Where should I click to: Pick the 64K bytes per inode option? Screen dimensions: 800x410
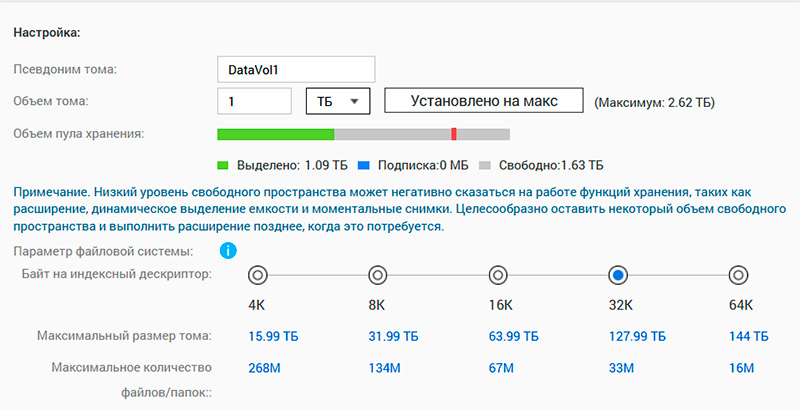pyautogui.click(x=738, y=275)
